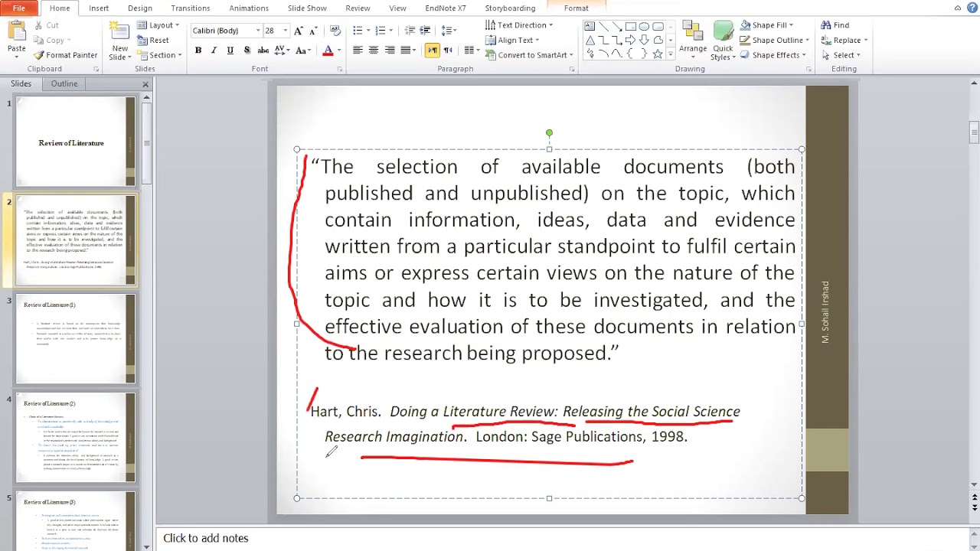Image resolution: width=980 pixels, height=551 pixels.
Task: Switch to the Animations tab
Action: point(249,8)
